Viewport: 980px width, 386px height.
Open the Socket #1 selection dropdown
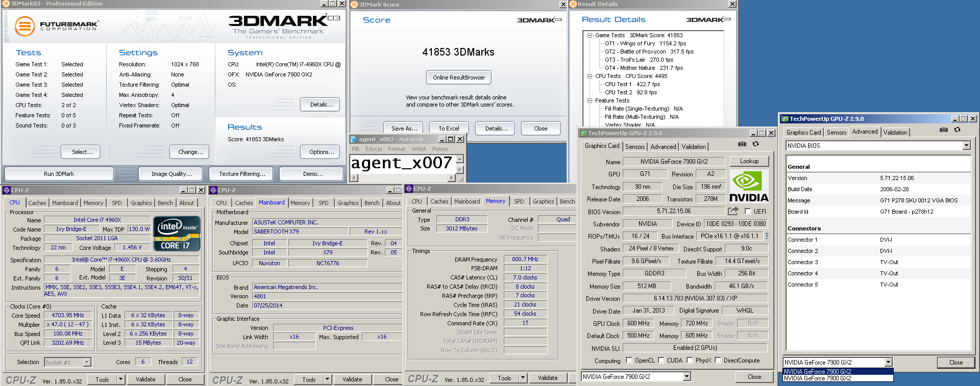(87, 362)
